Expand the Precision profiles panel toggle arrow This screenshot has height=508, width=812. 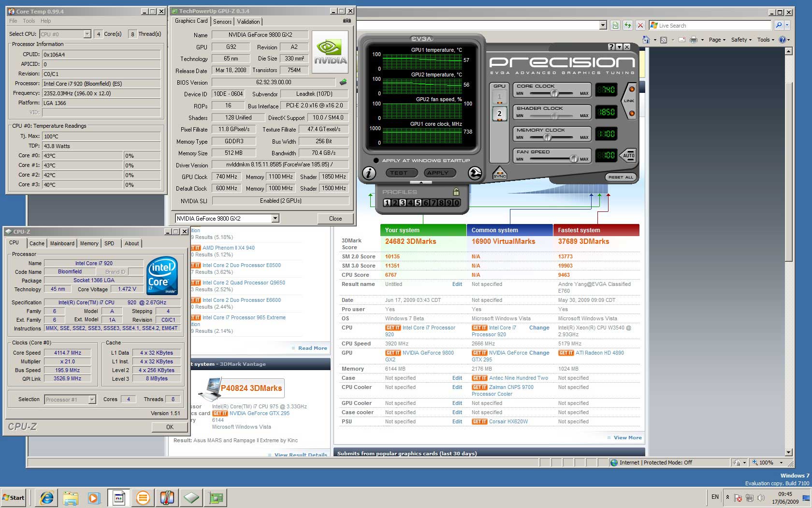421,182
